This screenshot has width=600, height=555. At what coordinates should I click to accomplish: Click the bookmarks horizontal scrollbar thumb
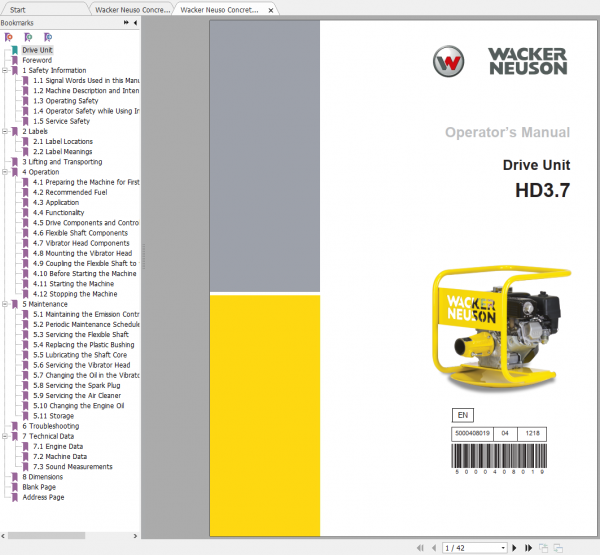coord(46,536)
